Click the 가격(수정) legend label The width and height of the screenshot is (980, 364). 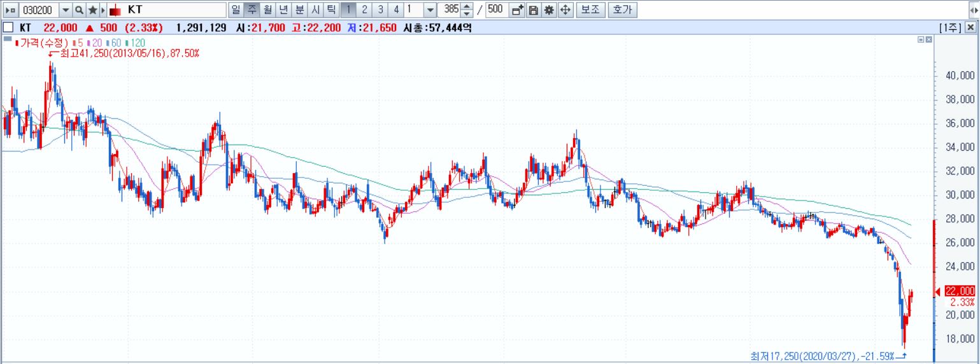pos(42,43)
